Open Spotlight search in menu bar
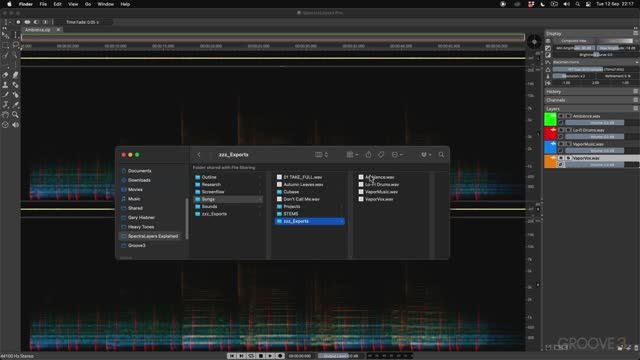 (578, 4)
